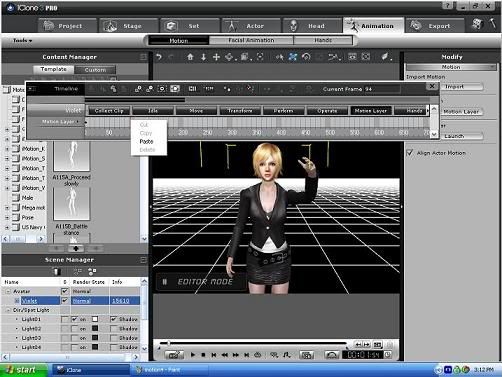Image resolution: width=502 pixels, height=377 pixels.
Task: Enable Light03 on checkbox
Action: click(74, 338)
